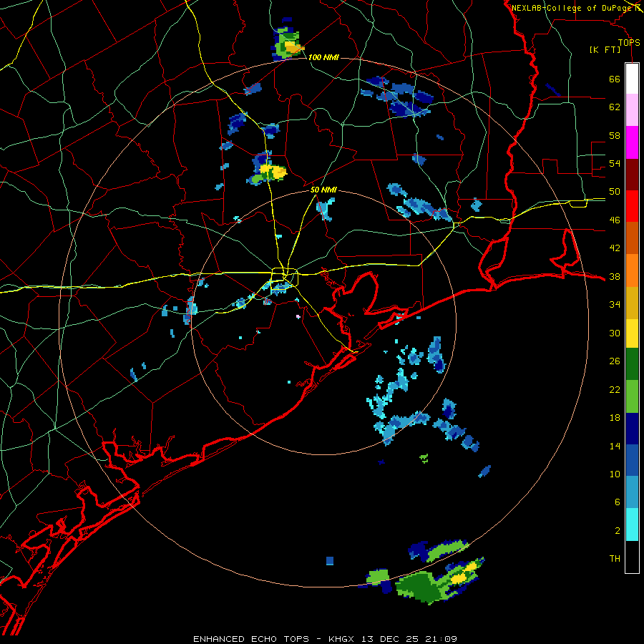
Task: Click legend value 18
Action: [x=615, y=418]
